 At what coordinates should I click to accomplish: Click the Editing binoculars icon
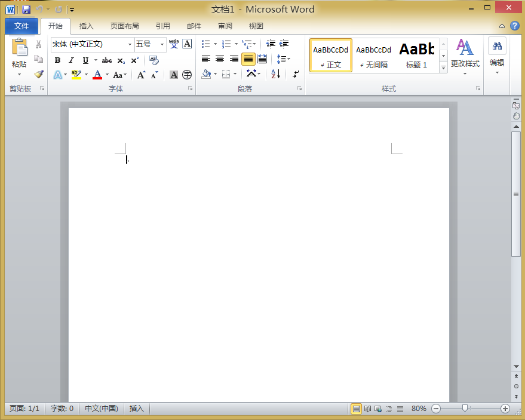pos(497,46)
